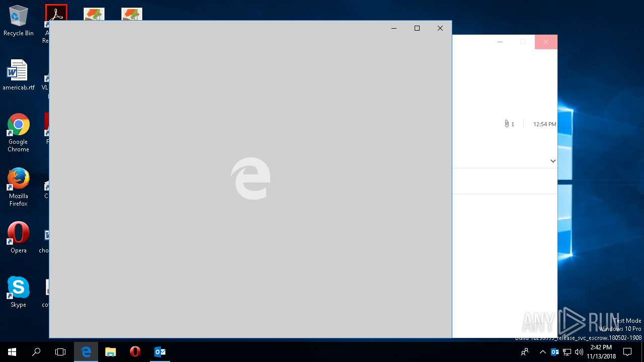This screenshot has height=362, width=644.
Task: Click the Windows Start button
Action: [12, 352]
